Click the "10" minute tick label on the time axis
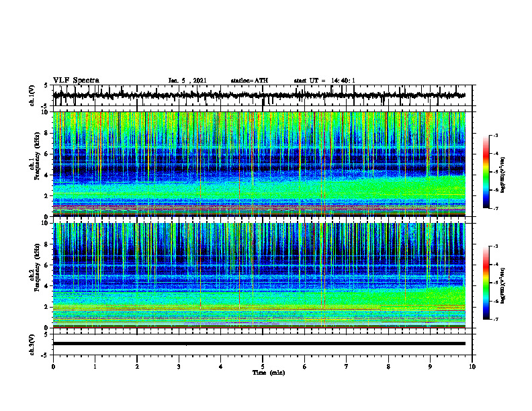This screenshot has width=532, height=411. (472, 367)
